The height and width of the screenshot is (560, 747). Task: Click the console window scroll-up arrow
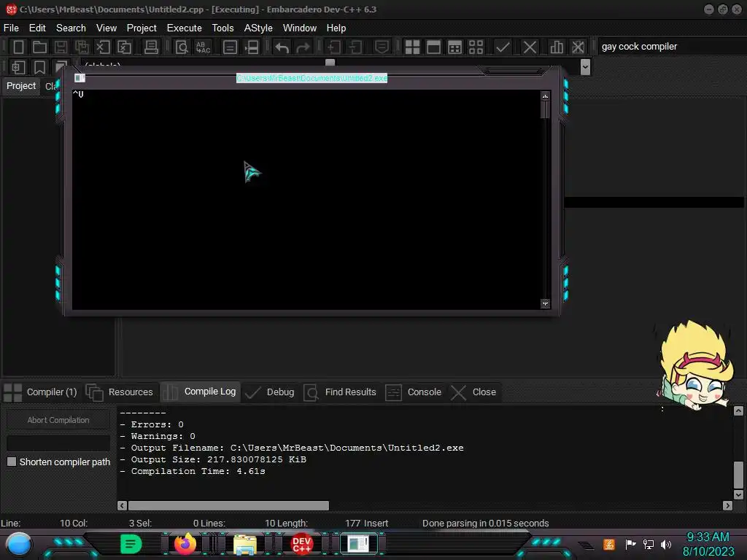[x=545, y=96]
